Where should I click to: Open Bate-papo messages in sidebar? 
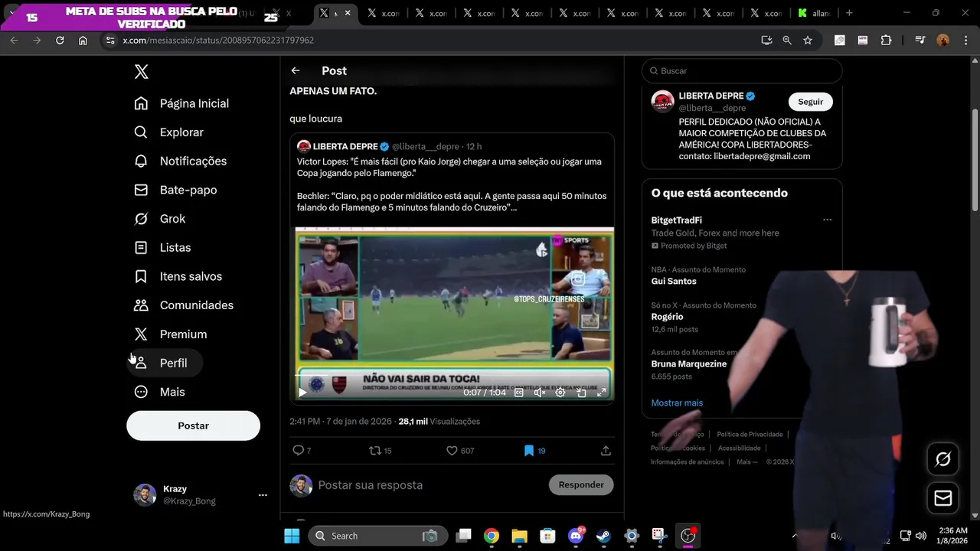pyautogui.click(x=176, y=190)
